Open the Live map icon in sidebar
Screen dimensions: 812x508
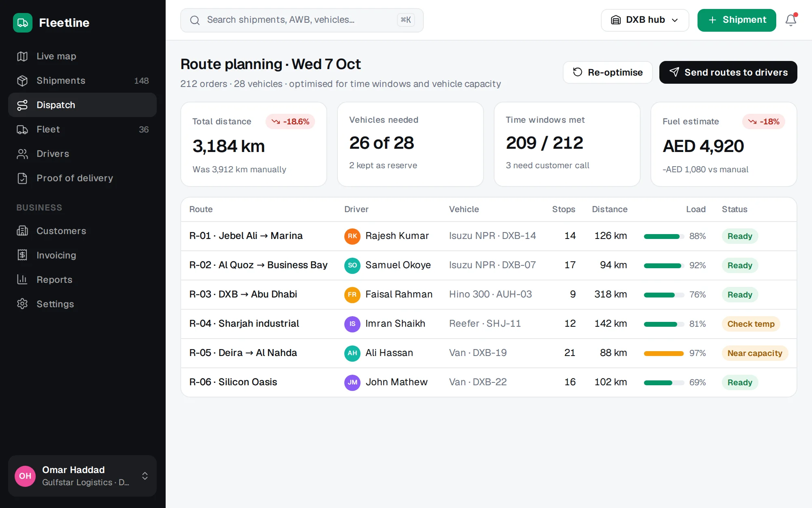[22, 56]
